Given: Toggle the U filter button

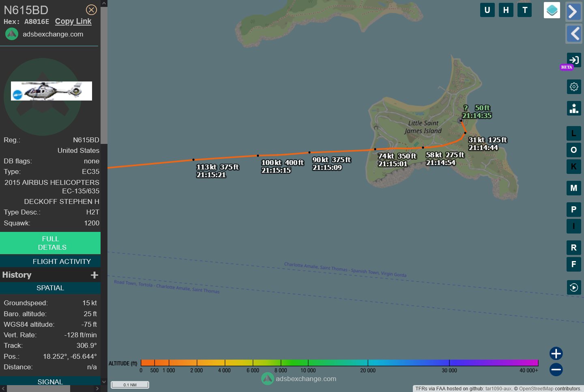Looking at the screenshot, I should [x=487, y=10].
